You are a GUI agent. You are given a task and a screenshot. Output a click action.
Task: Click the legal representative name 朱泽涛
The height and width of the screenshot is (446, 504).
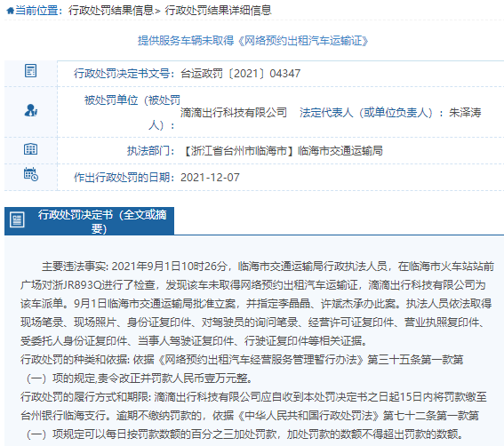point(465,113)
